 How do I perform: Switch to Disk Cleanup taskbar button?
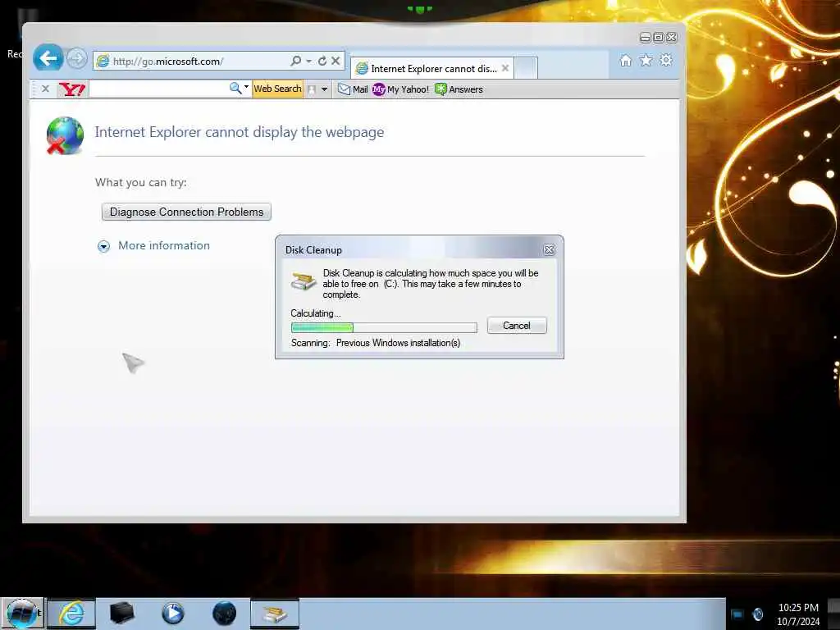[275, 614]
